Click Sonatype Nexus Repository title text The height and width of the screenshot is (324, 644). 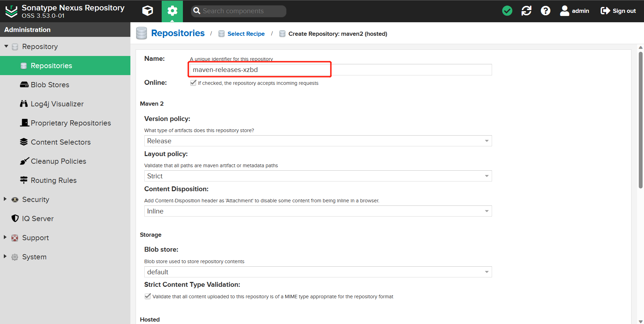pos(73,8)
